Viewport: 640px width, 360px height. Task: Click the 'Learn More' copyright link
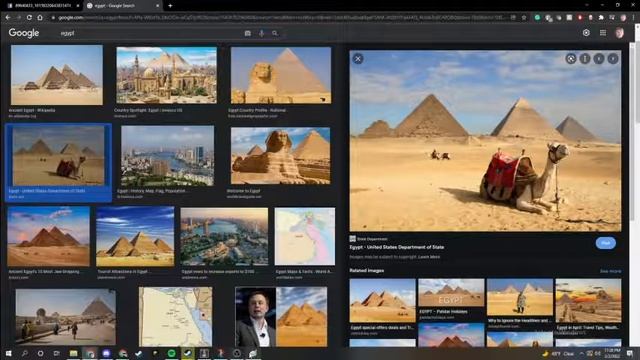pyautogui.click(x=429, y=257)
